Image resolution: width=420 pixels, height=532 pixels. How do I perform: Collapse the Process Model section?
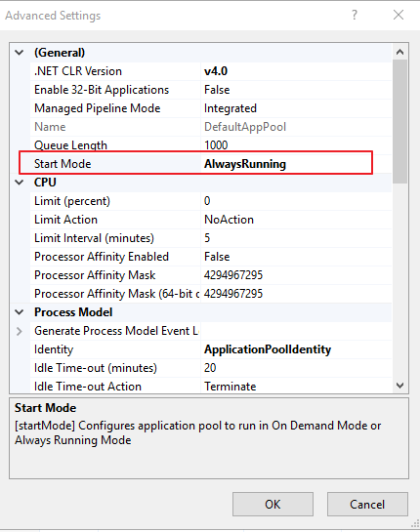click(x=20, y=312)
